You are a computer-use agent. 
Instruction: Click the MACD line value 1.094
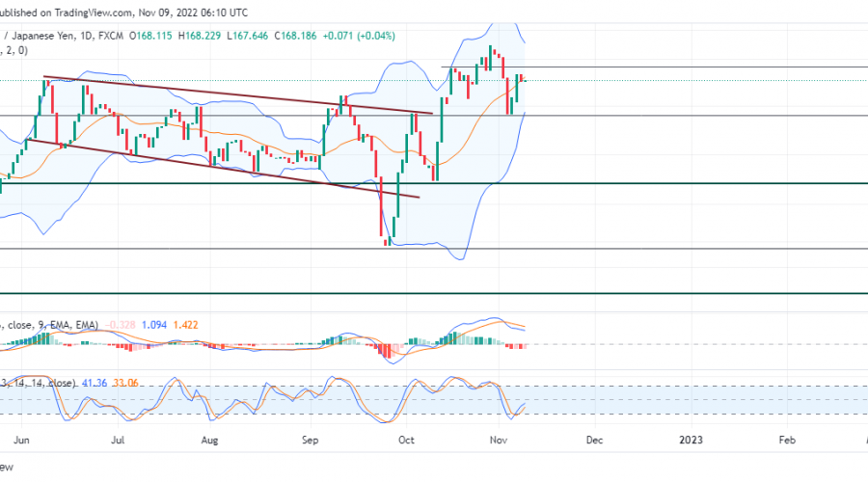point(154,325)
